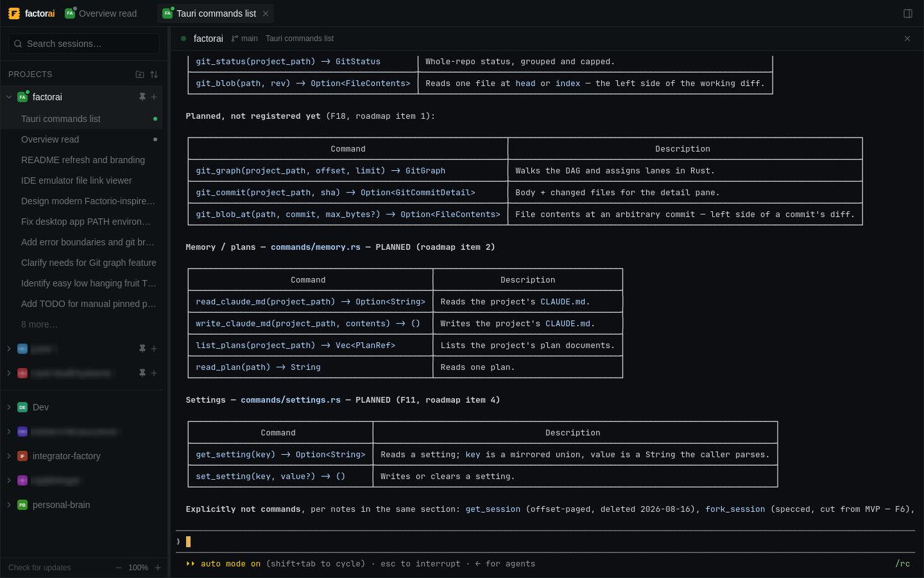Viewport: 924px width, 578px height.
Task: Switch to the Overview read tab
Action: point(101,13)
